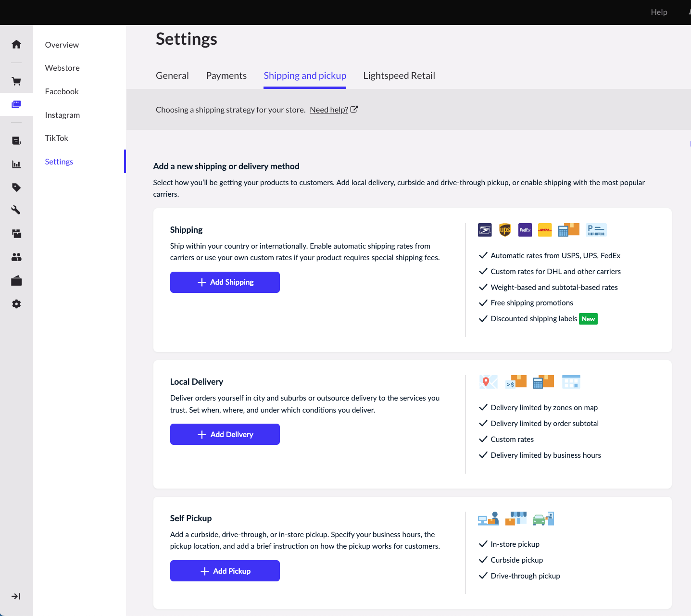The height and width of the screenshot is (616, 691).
Task: Click the customers people icon
Action: (16, 257)
